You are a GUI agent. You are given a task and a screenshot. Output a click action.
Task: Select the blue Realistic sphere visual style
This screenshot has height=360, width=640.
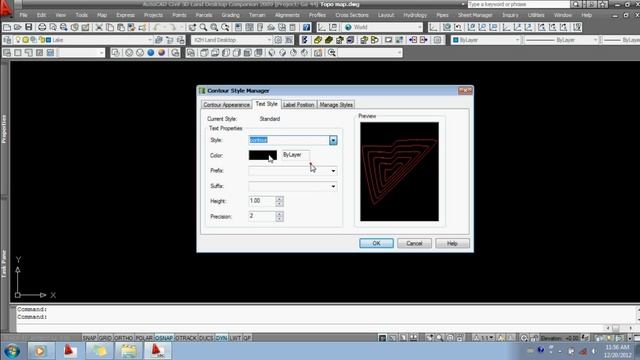click(x=151, y=53)
